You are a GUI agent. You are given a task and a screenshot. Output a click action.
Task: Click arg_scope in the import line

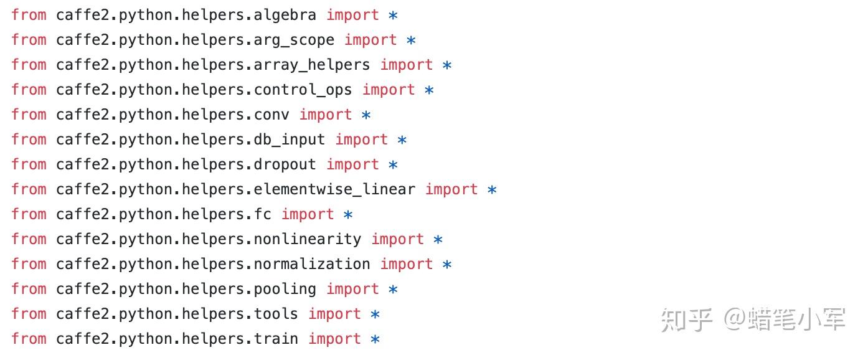point(294,40)
